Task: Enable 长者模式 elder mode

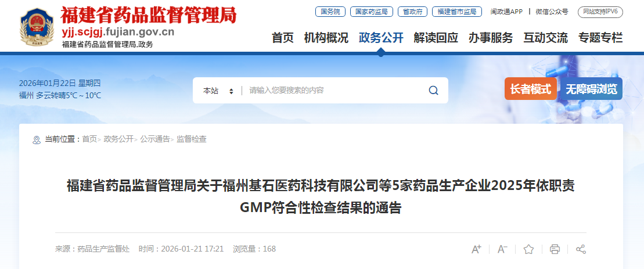Action: [x=531, y=89]
